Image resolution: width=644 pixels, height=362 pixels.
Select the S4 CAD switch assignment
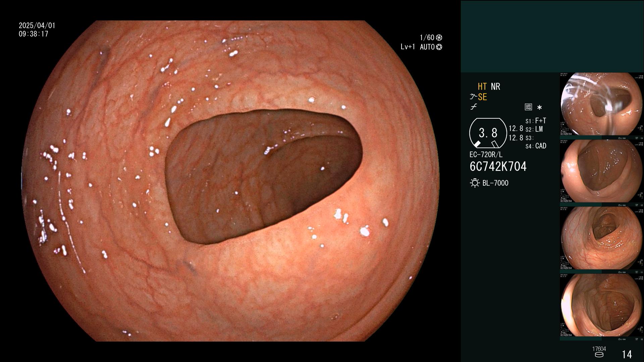point(536,146)
